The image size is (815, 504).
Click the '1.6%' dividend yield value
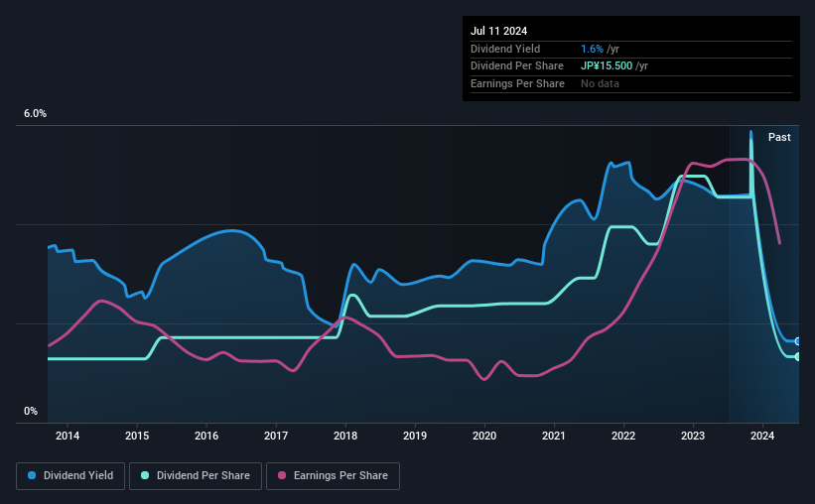(592, 49)
